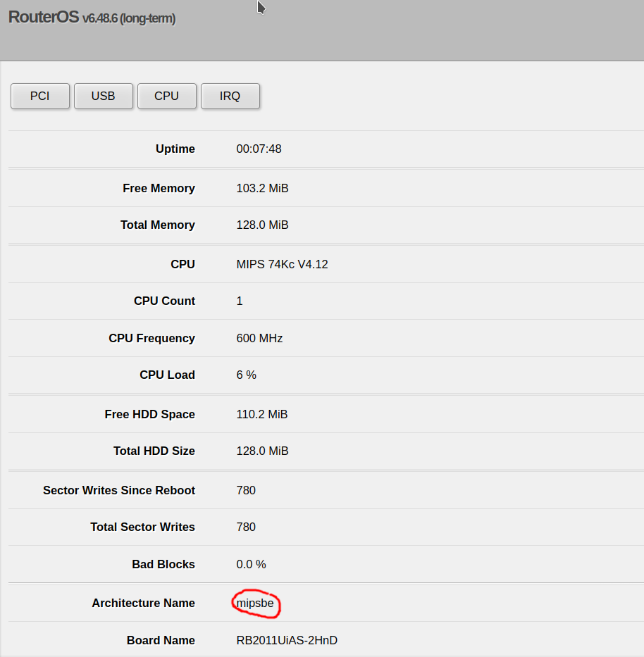Select Total HDD Size value 128.0 MiB
This screenshot has height=657, width=644.
pos(262,451)
